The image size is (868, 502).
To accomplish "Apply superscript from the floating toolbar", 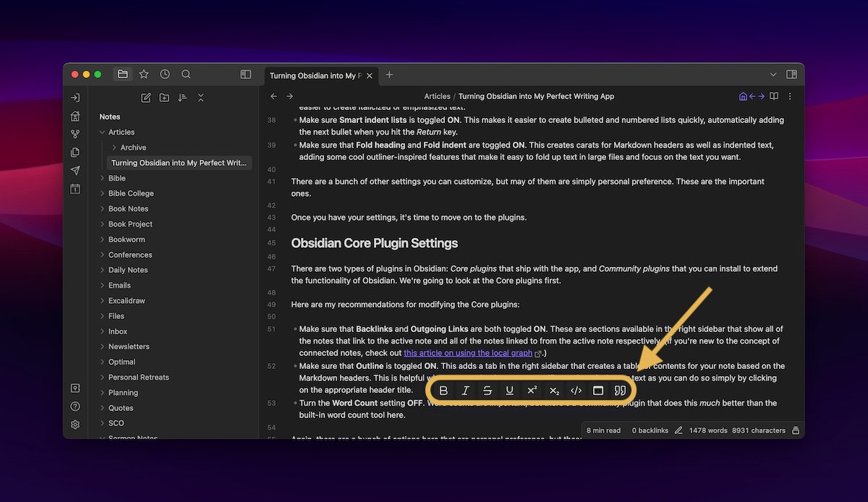I will (532, 391).
